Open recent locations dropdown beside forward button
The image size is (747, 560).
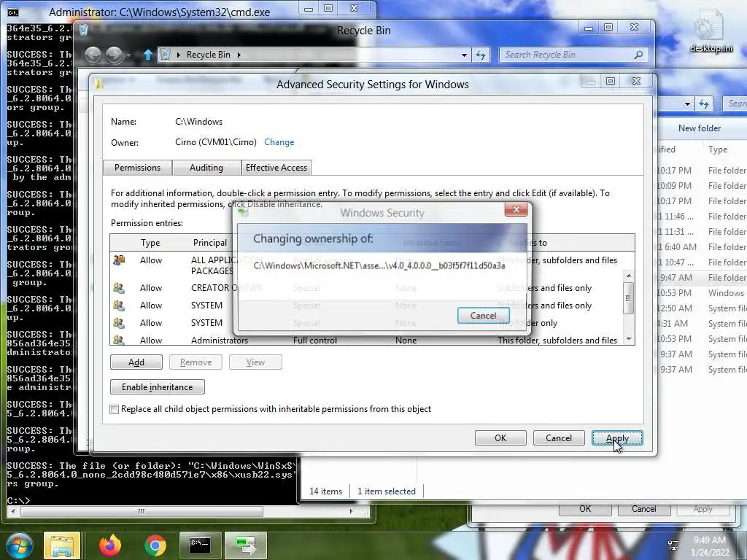pos(129,55)
